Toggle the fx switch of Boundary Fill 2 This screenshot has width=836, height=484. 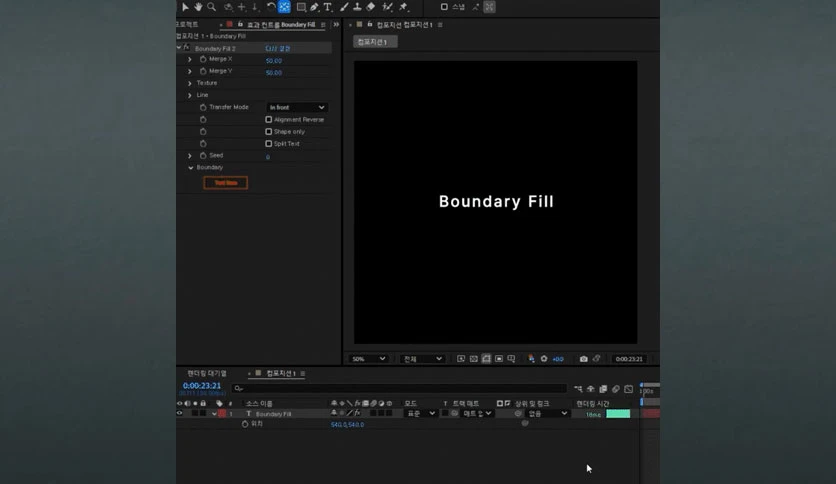187,47
